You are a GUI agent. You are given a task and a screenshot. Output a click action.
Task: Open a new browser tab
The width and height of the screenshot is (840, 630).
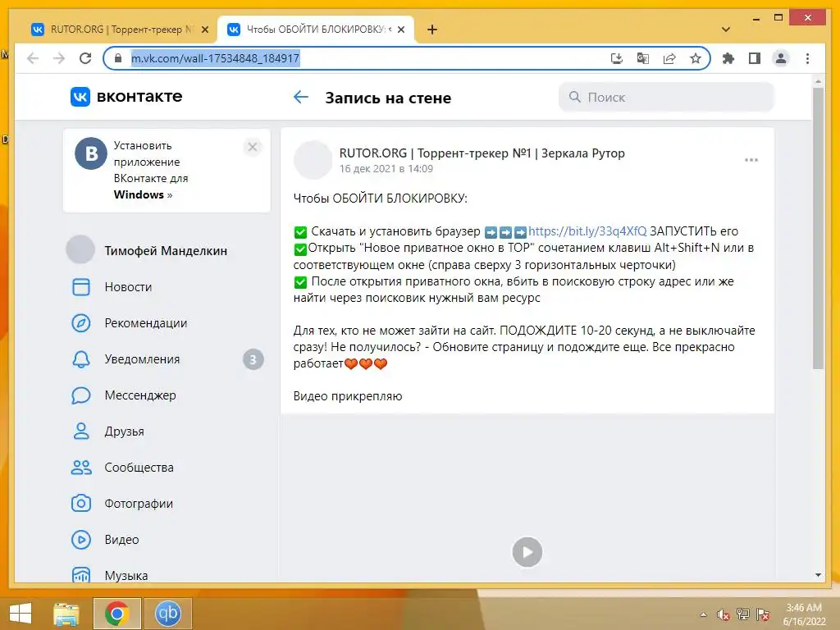432,30
